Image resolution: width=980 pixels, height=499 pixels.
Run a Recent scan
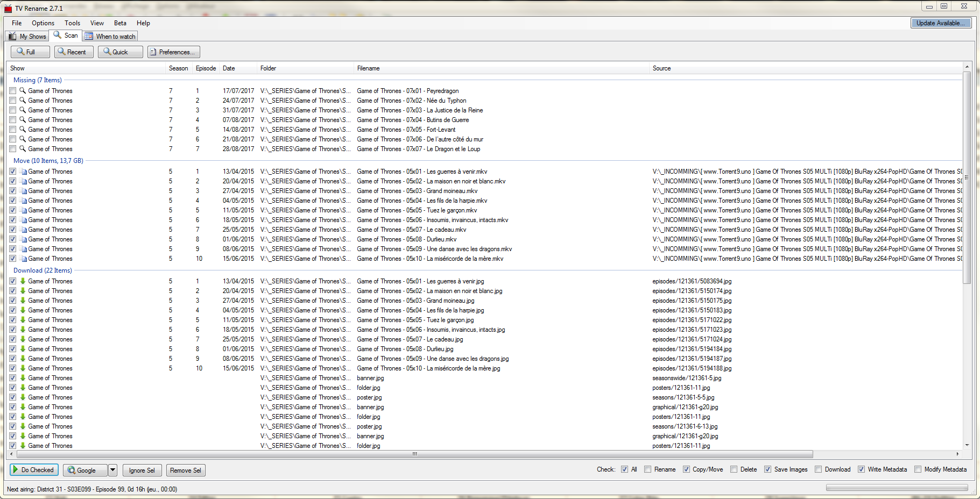[x=74, y=52]
